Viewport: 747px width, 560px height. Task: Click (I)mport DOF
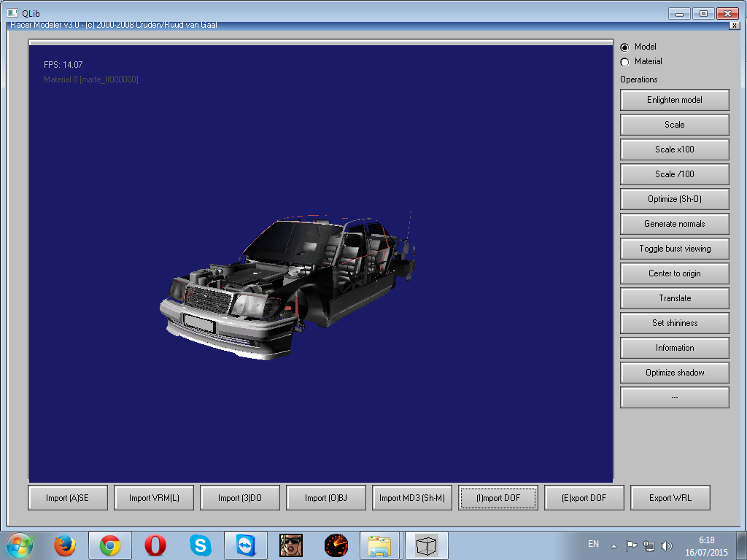[x=498, y=497]
